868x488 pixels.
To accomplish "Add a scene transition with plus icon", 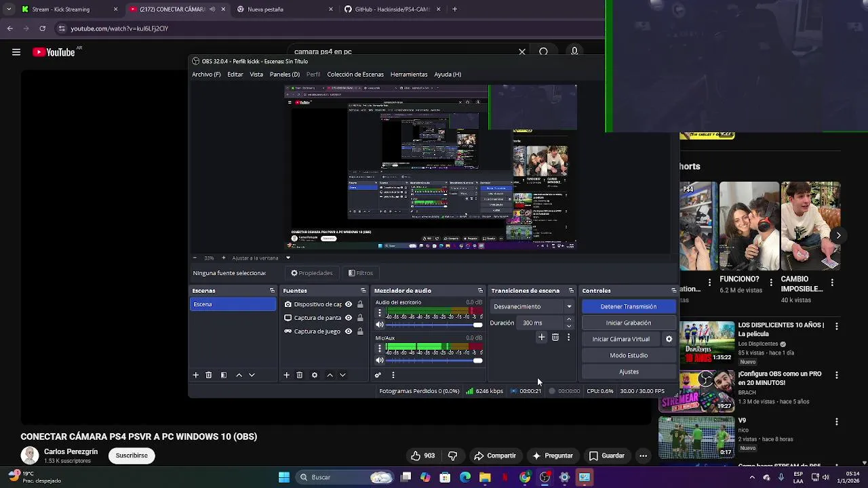I will click(541, 337).
